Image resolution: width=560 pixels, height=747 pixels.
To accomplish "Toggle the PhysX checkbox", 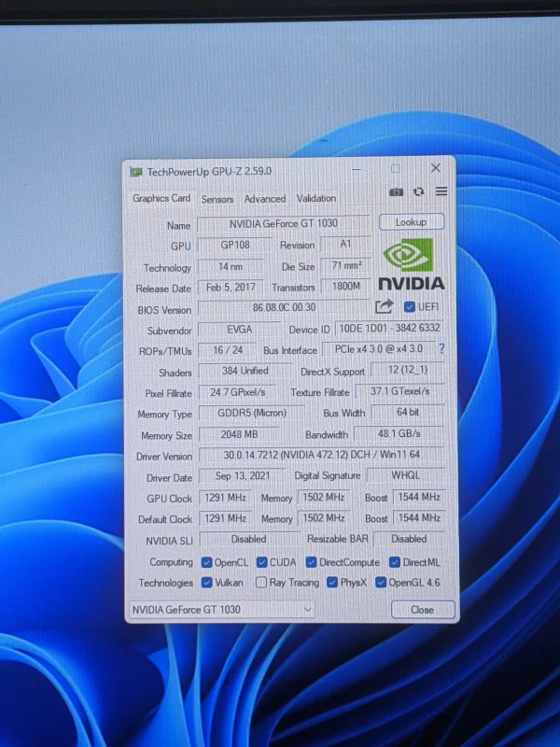I will pyautogui.click(x=332, y=582).
